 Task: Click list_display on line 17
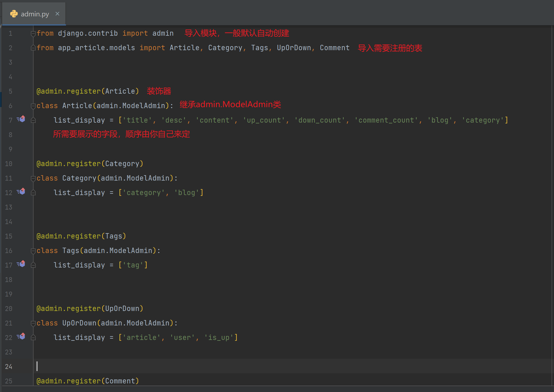[x=79, y=265]
